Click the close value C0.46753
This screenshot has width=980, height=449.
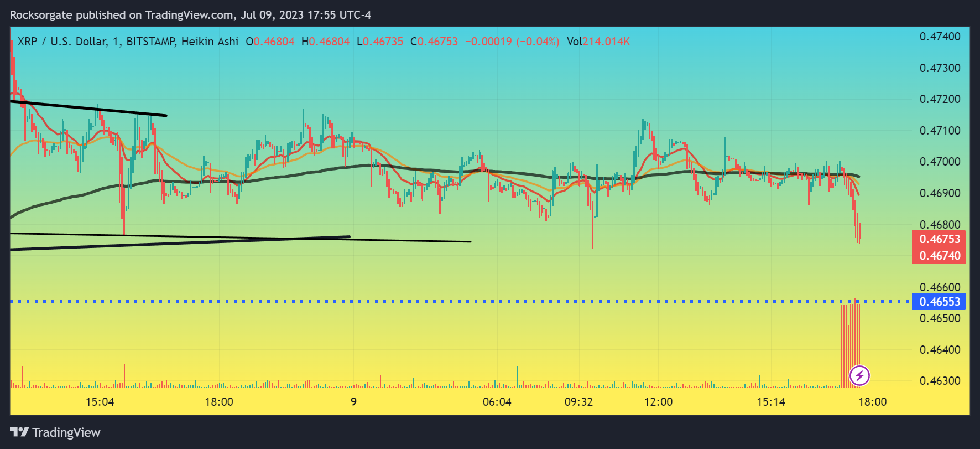pos(434,42)
